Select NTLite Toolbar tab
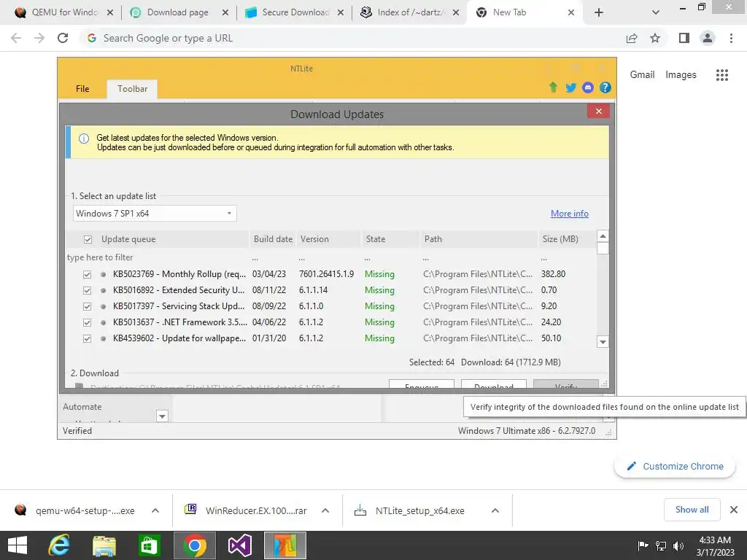The height and width of the screenshot is (560, 747). (133, 89)
